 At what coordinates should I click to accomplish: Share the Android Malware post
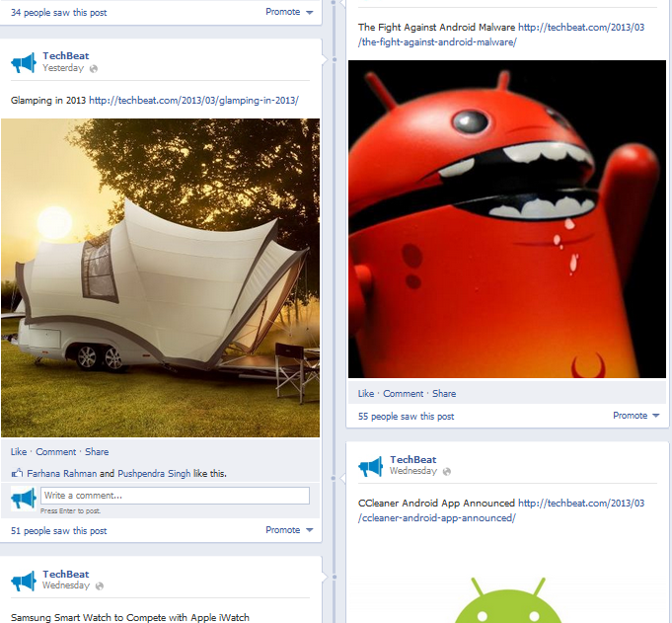tap(444, 394)
